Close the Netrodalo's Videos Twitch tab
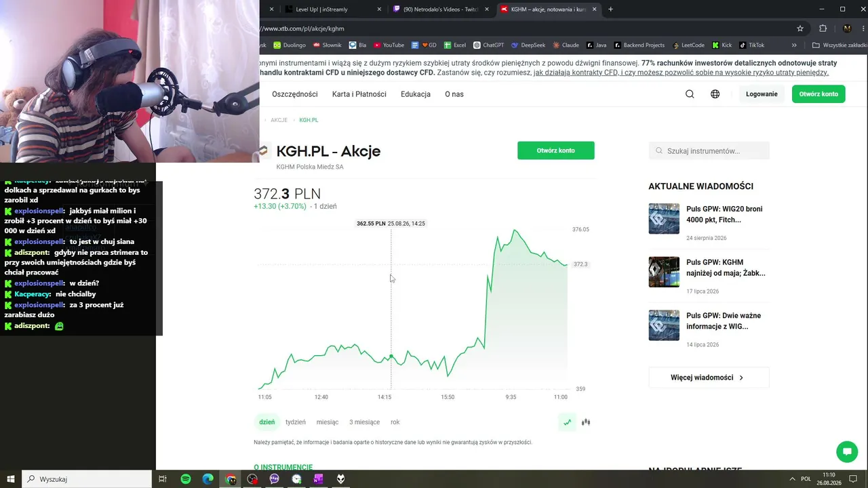The width and height of the screenshot is (868, 488). 487,9
